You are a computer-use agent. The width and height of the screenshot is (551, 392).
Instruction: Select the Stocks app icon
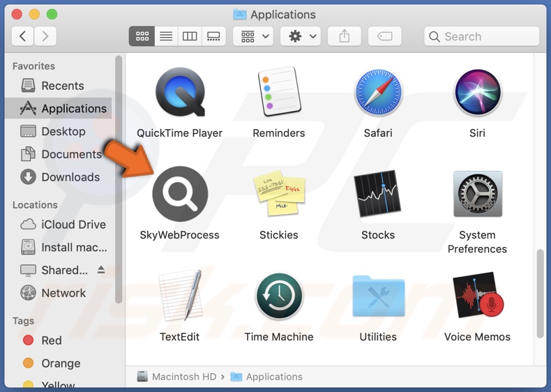(x=378, y=193)
